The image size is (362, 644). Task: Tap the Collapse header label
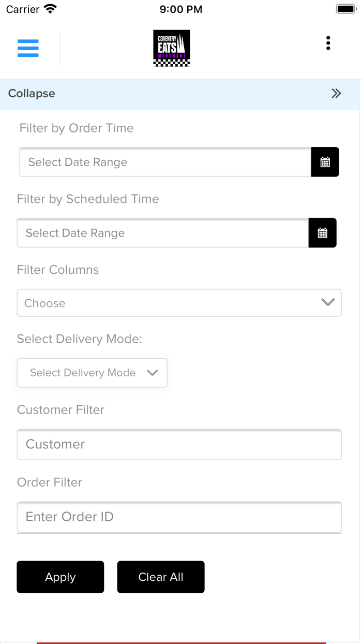(32, 94)
